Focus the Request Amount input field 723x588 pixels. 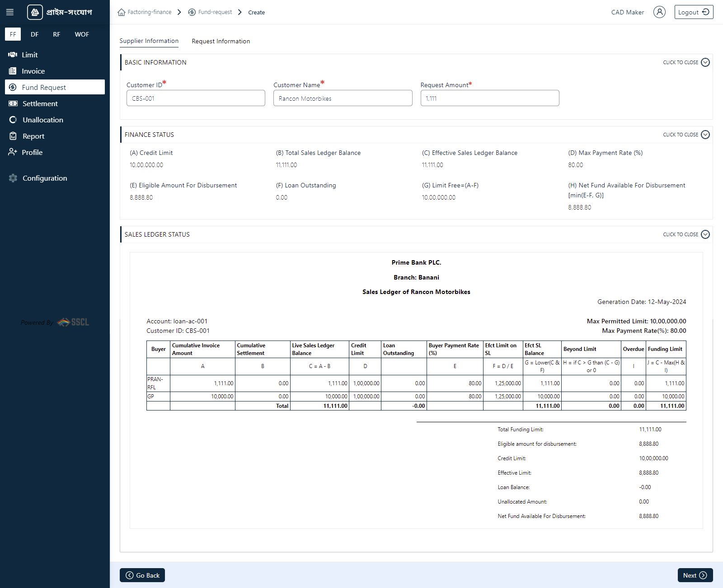[490, 98]
